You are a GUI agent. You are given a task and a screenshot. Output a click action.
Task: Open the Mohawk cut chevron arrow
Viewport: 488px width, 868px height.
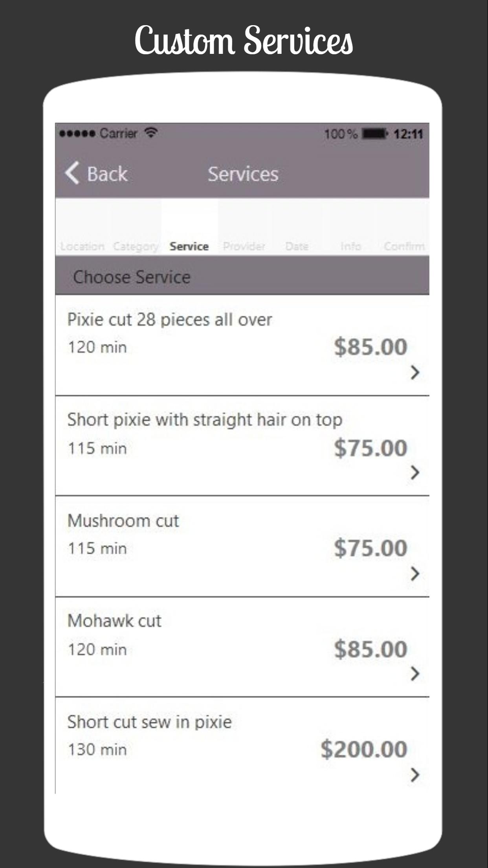[x=415, y=674]
